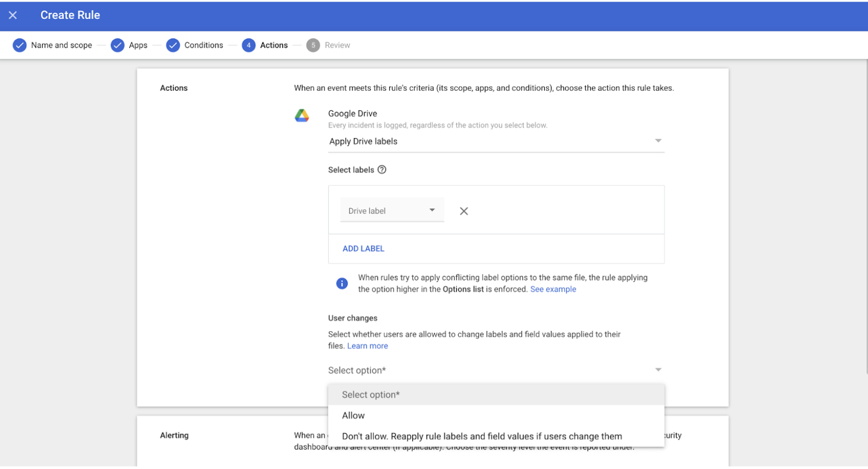Open the Drive label dropdown
The image size is (868, 469).
click(x=392, y=210)
